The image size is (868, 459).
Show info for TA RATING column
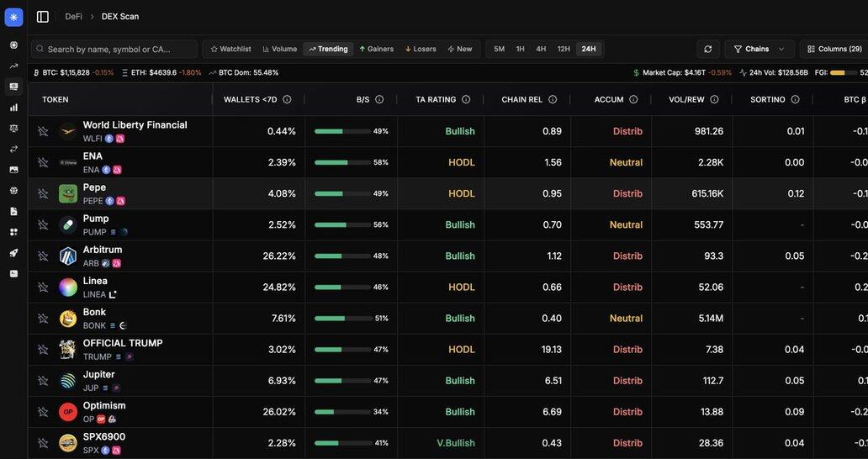466,99
